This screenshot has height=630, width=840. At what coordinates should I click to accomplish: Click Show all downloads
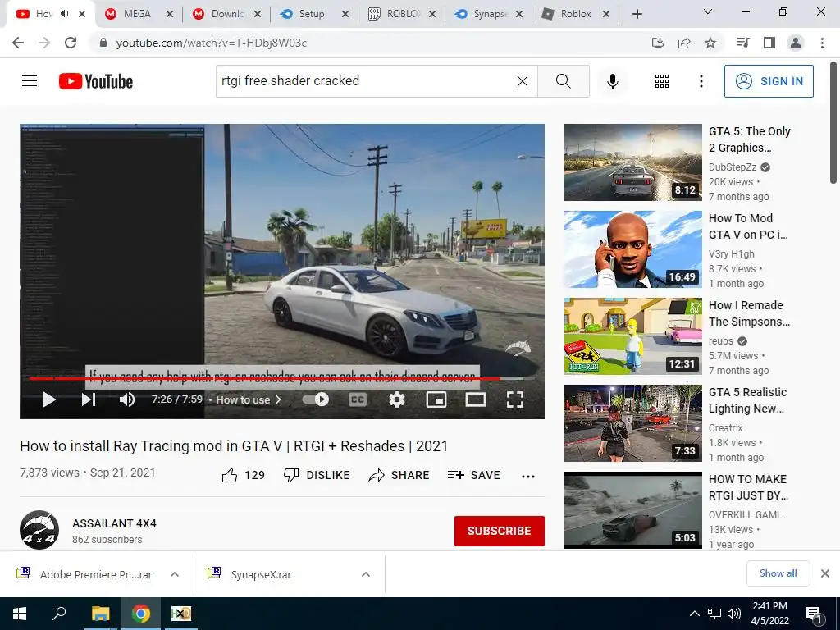coord(778,573)
